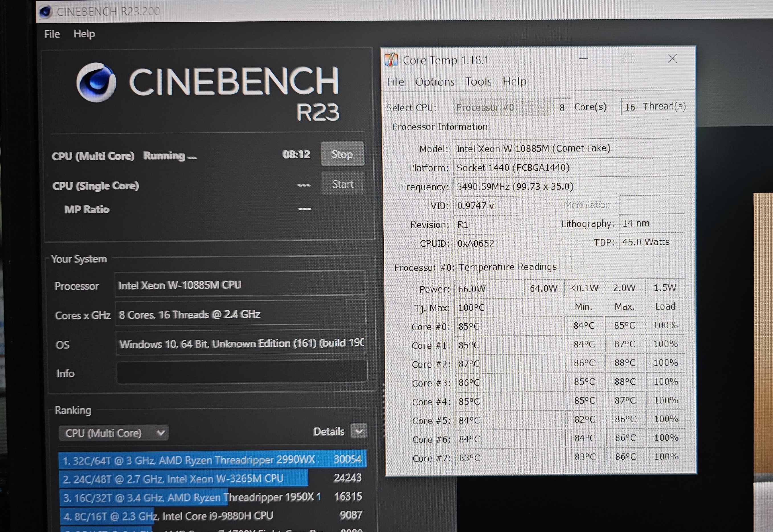Open the CPU (Multi Core) ranking dropdown
Screen dimensions: 773x532
click(x=114, y=433)
